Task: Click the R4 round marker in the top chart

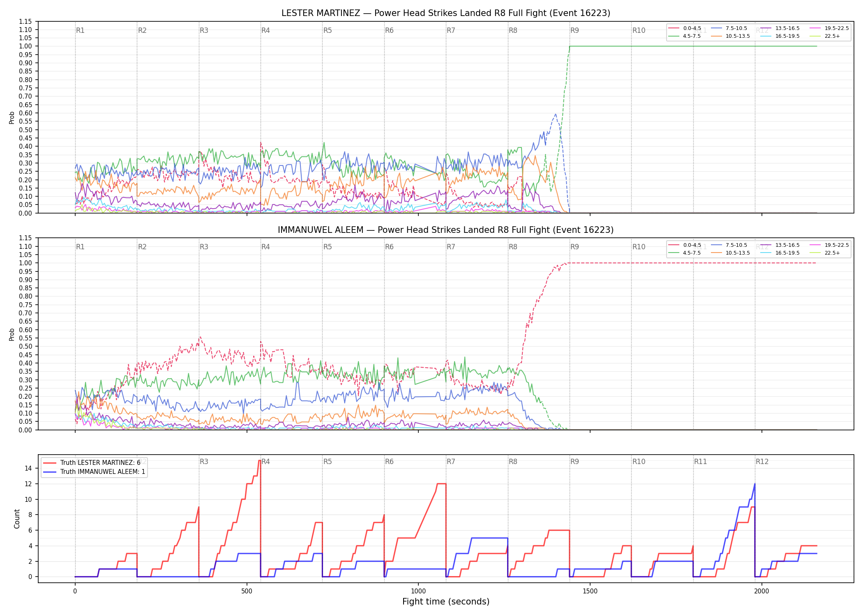Action: pyautogui.click(x=265, y=30)
